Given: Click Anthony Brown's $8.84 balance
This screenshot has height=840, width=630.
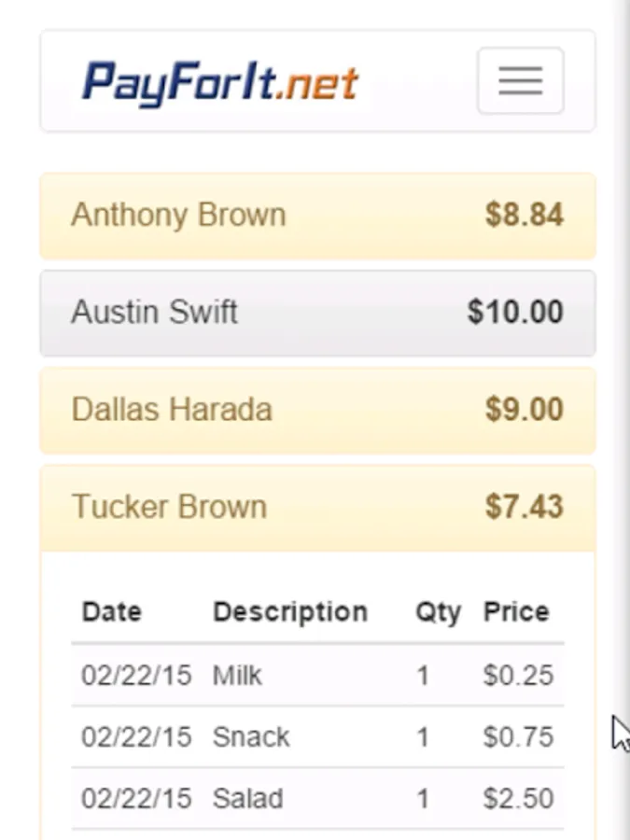Looking at the screenshot, I should click(524, 216).
